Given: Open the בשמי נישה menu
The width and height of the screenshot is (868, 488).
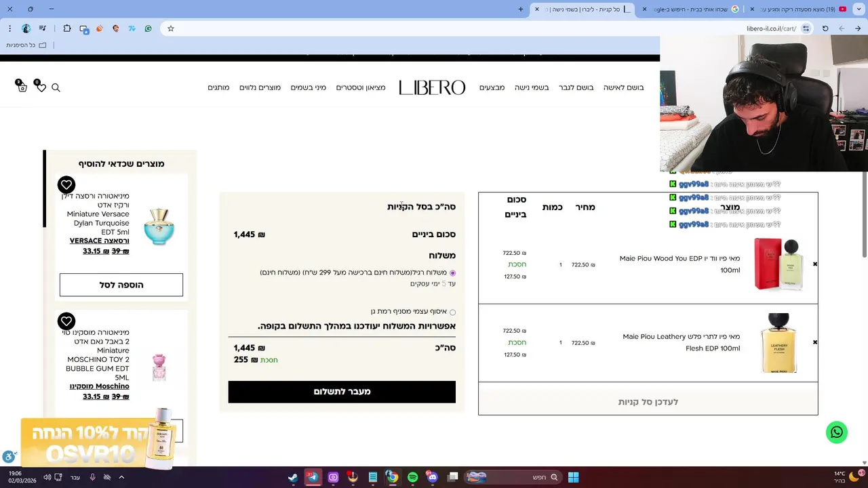Looking at the screenshot, I should pyautogui.click(x=532, y=87).
